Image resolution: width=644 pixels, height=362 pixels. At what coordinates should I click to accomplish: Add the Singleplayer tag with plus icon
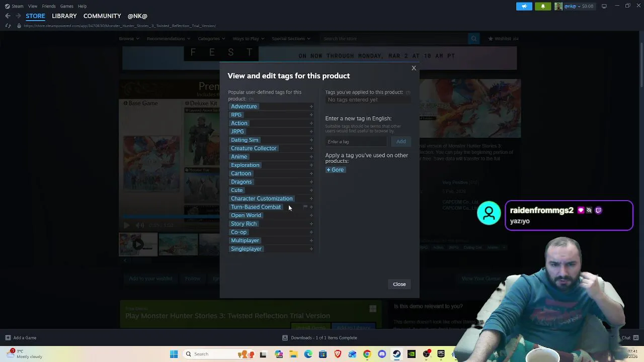pyautogui.click(x=311, y=249)
